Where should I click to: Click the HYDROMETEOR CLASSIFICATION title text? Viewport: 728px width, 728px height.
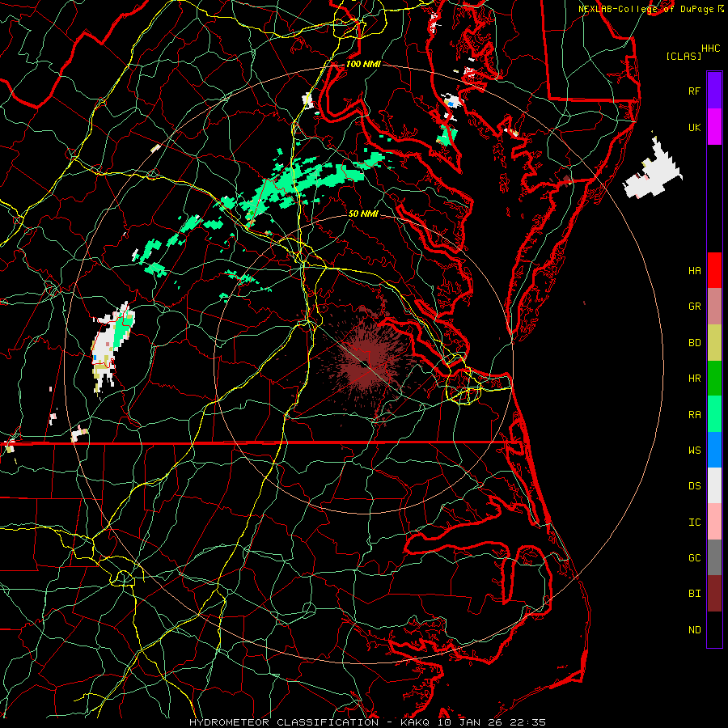[284, 722]
